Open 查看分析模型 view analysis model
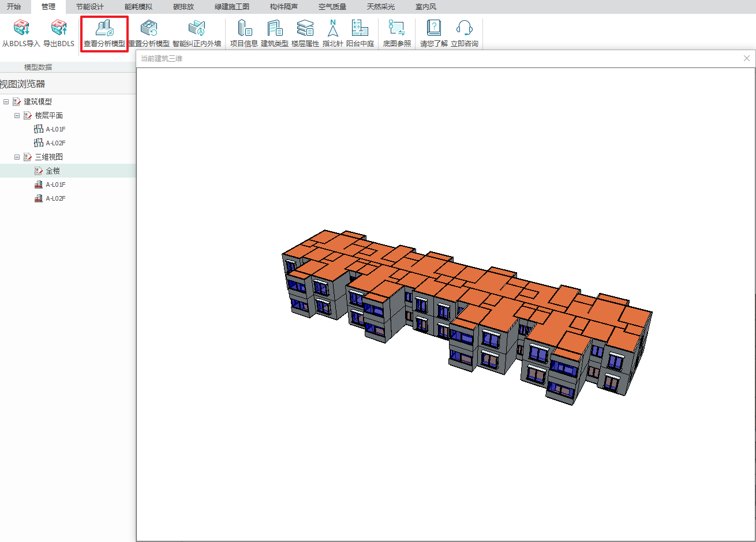 coord(104,28)
